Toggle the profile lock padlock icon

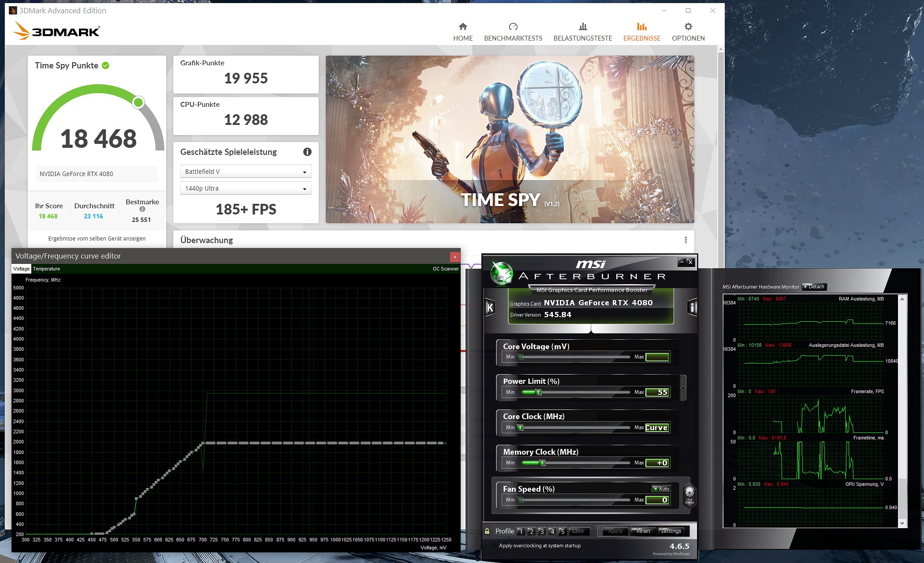pos(487,531)
